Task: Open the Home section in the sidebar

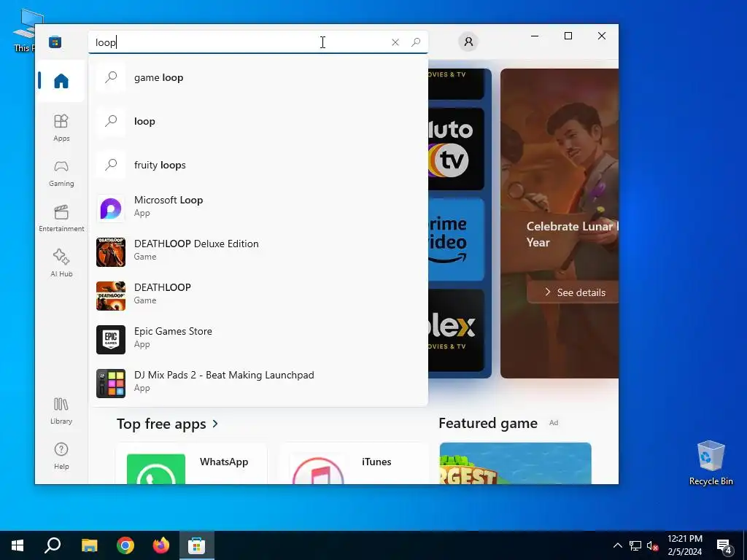Action: (61, 81)
